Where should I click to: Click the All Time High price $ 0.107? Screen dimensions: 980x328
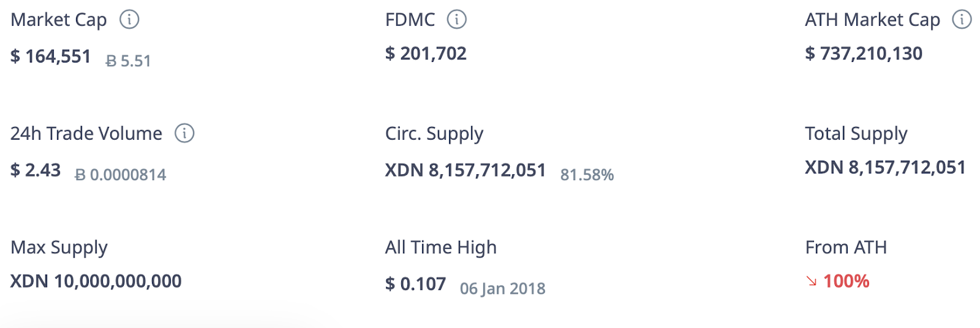point(415,284)
